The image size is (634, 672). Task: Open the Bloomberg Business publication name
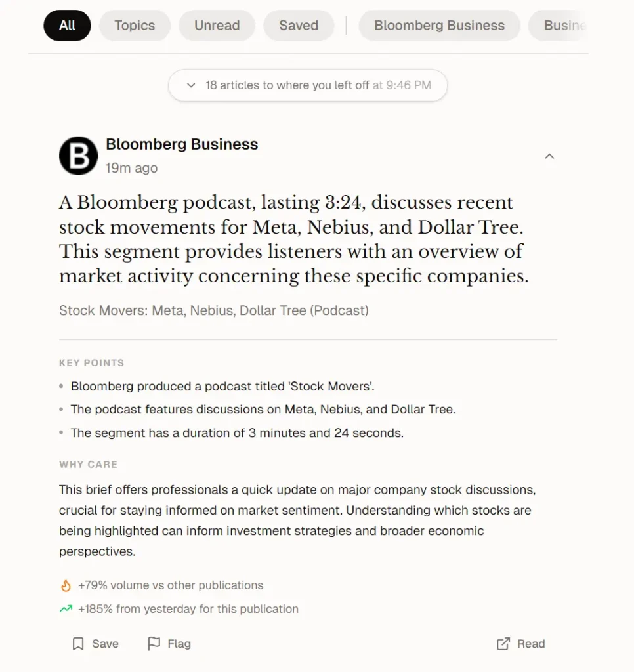point(182,144)
